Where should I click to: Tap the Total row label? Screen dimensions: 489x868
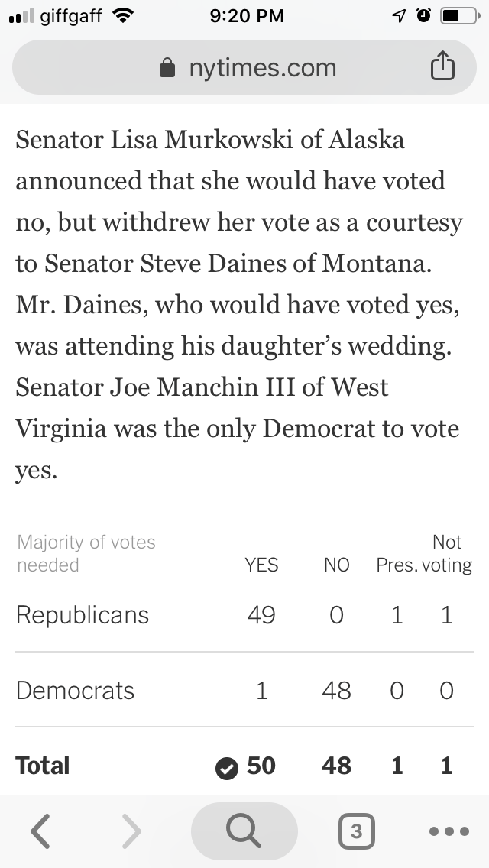pyautogui.click(x=43, y=766)
